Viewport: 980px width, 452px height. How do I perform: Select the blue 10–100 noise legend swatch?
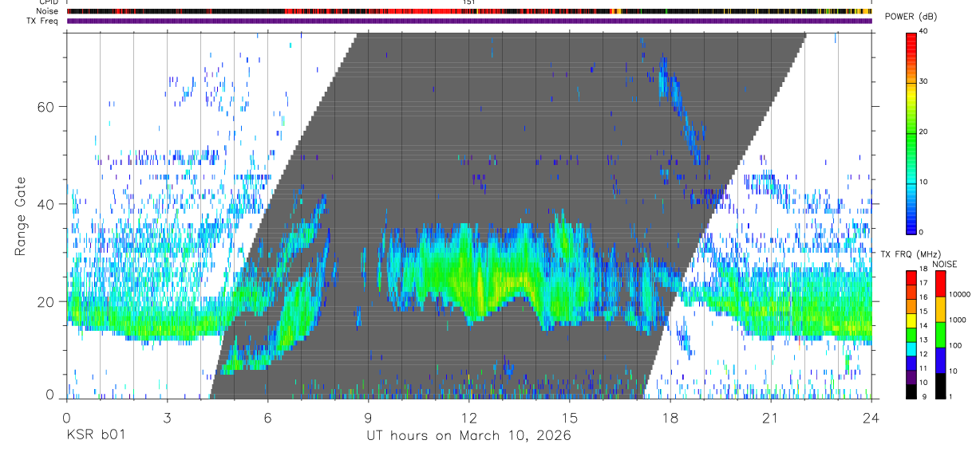(x=940, y=360)
